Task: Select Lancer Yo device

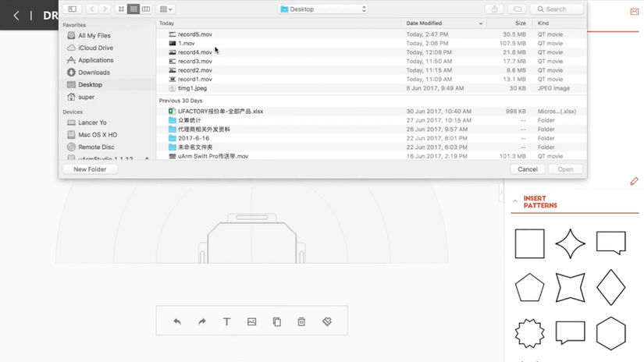Action: (92, 122)
